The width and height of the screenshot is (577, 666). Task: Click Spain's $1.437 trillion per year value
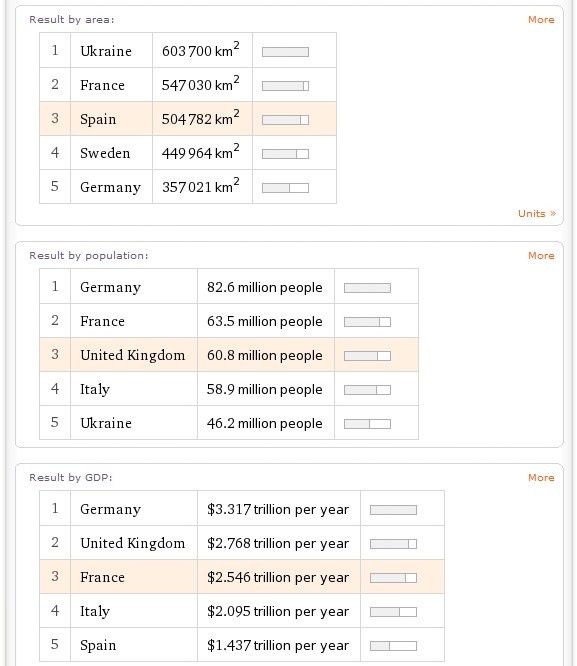pyautogui.click(x=278, y=645)
